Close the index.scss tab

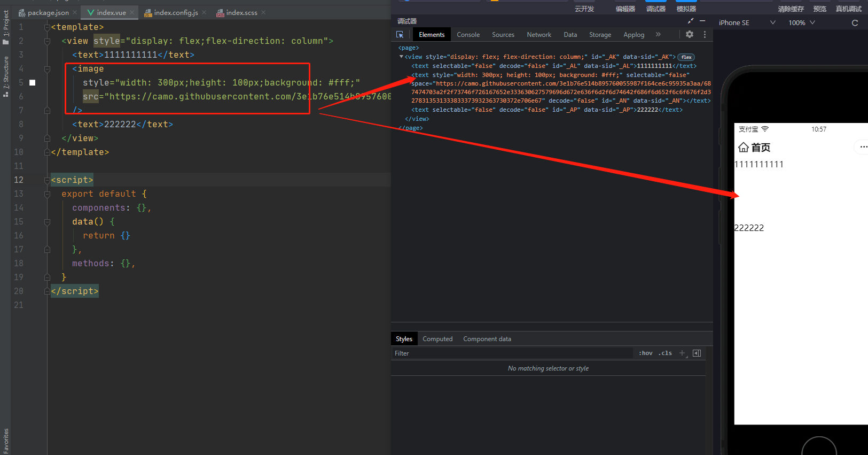(x=263, y=12)
